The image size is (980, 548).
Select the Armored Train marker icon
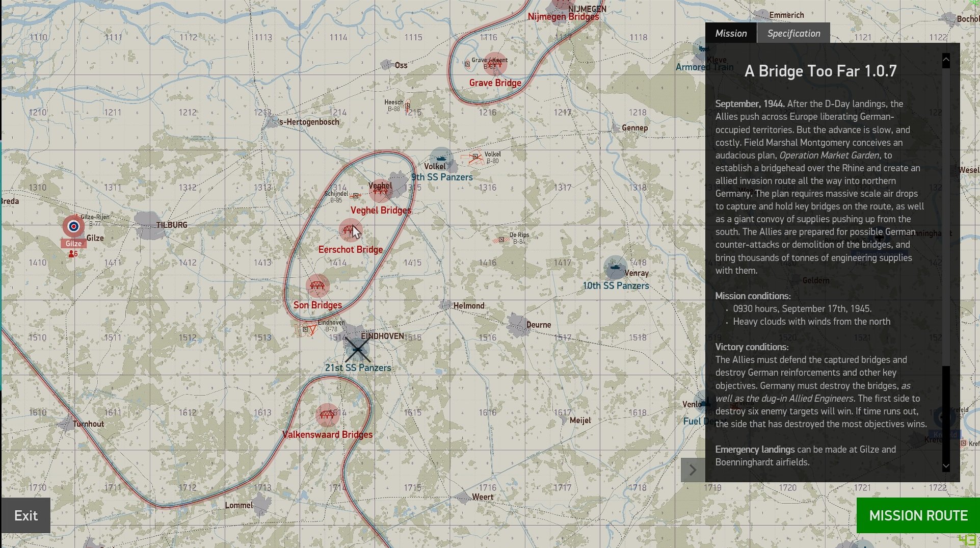coord(704,50)
